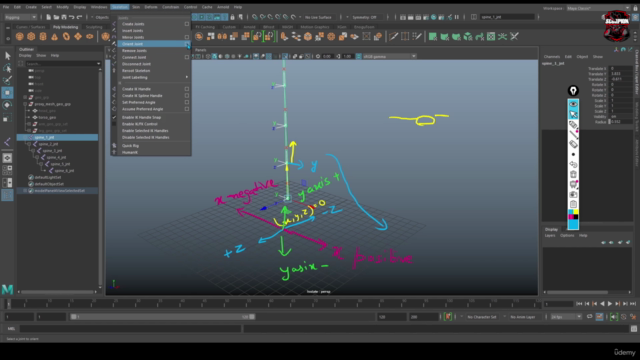640x360 pixels.
Task: Switch to the Sculpting shelf tab
Action: click(94, 27)
